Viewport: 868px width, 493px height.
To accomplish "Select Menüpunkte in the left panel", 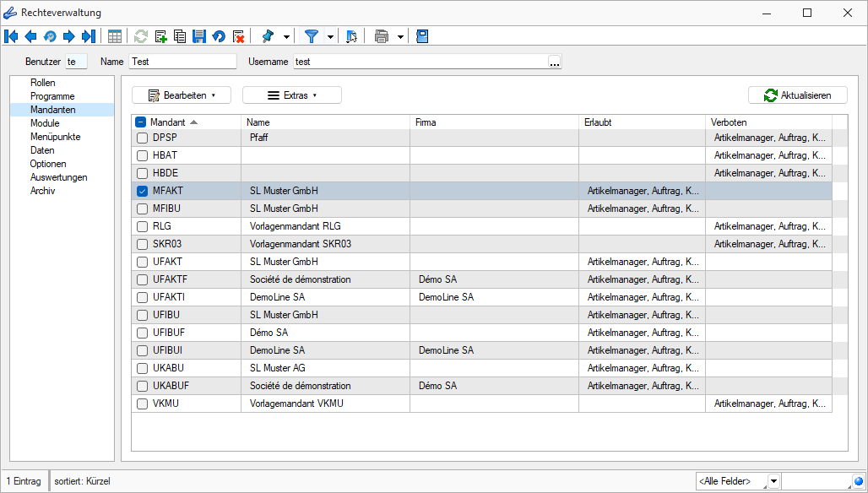I will pyautogui.click(x=56, y=137).
